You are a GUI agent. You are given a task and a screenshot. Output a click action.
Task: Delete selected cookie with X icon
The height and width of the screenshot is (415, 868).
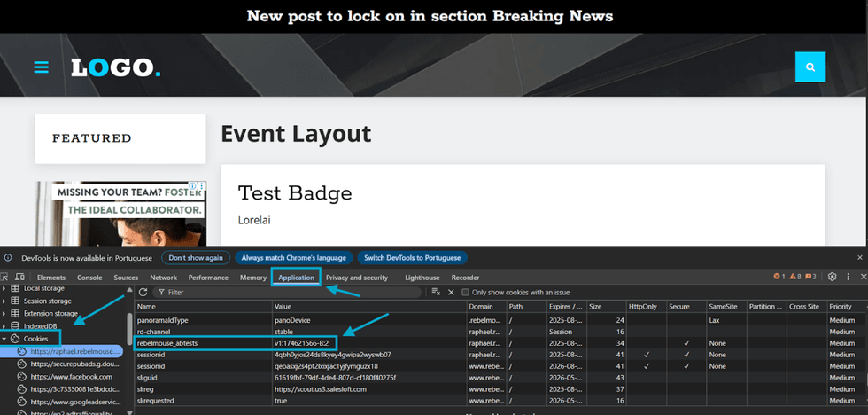[451, 292]
